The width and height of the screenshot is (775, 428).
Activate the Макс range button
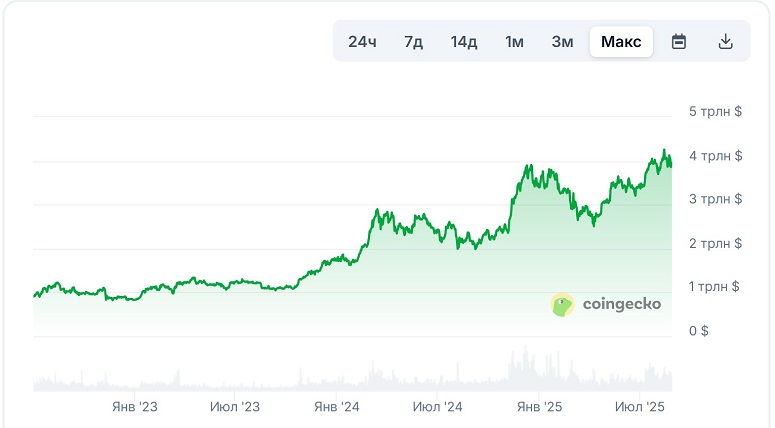click(621, 42)
